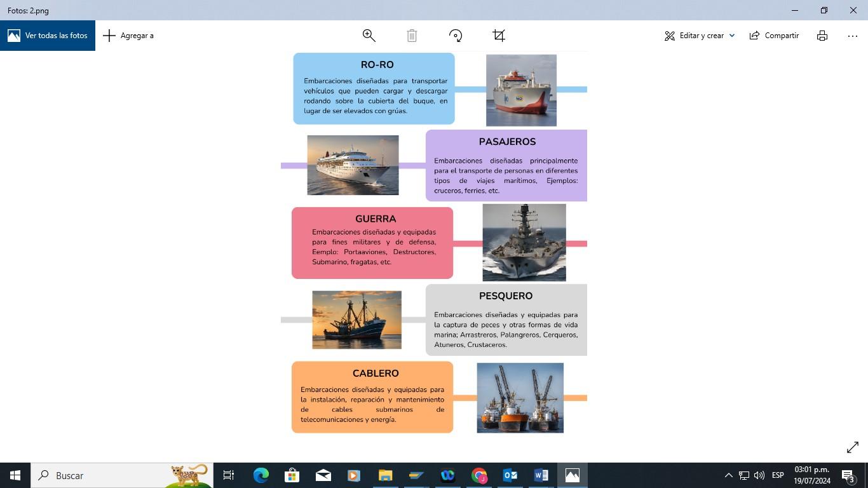Viewport: 868px width, 488px height.
Task: Restore down the Photos window
Action: pos(824,10)
